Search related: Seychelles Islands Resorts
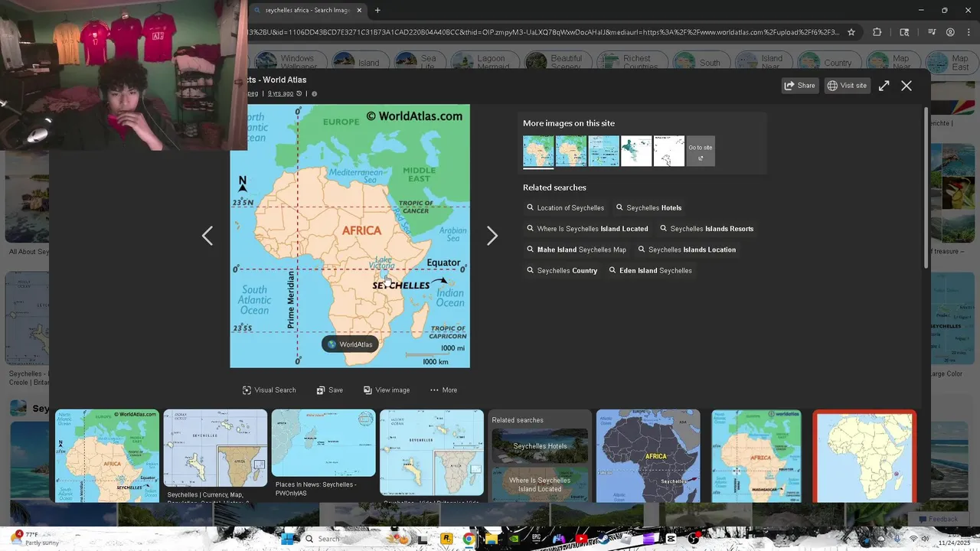980x551 pixels. point(707,229)
